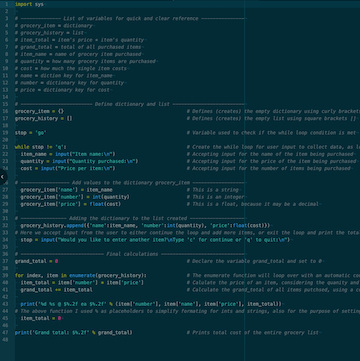Select line number 32 in the gutter
The image size is (360, 361).
pyautogui.click(x=6, y=226)
